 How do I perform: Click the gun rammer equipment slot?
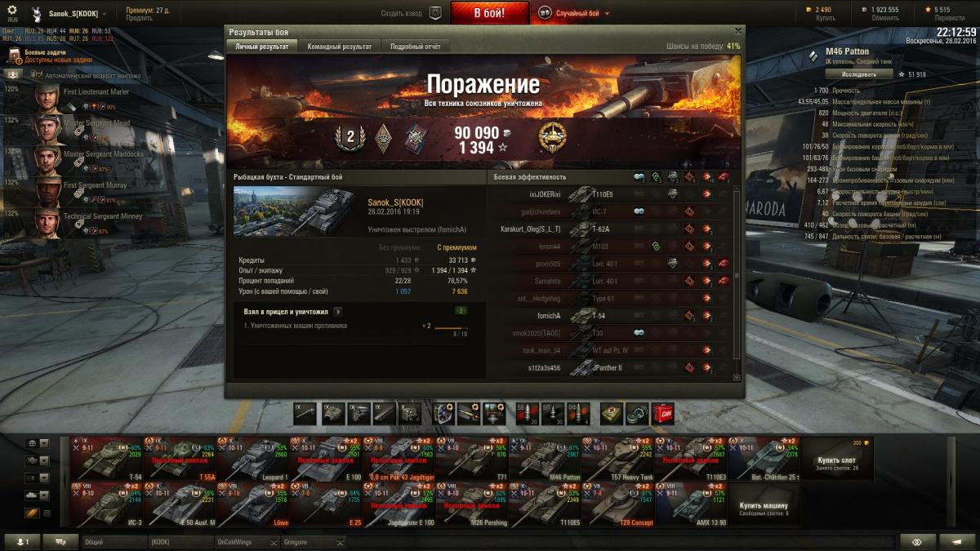coord(469,413)
